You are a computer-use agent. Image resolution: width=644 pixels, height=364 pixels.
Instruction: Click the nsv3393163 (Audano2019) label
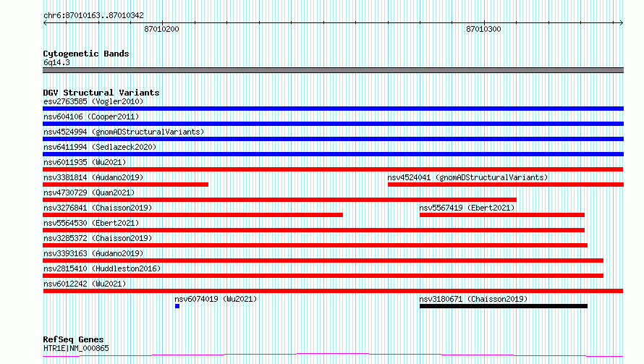coord(93,253)
